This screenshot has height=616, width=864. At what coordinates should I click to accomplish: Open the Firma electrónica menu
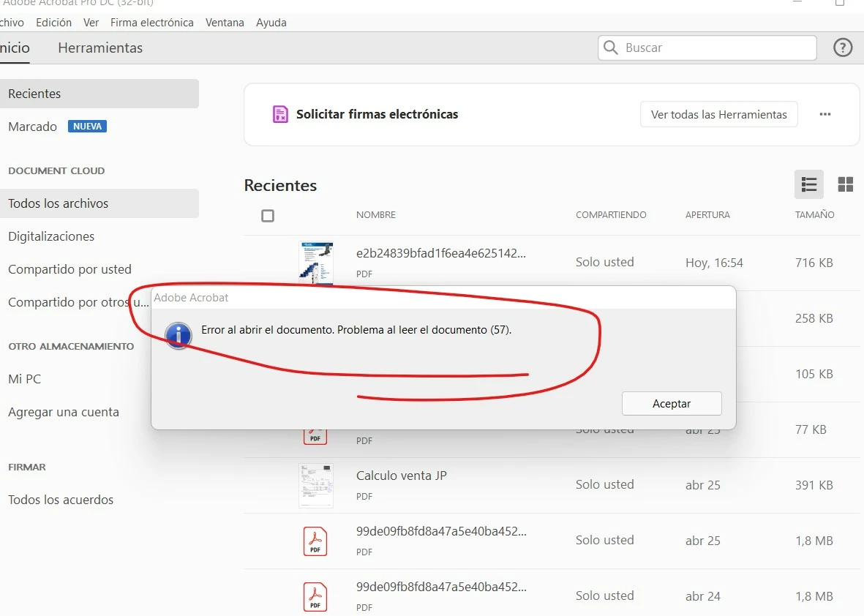coord(152,23)
